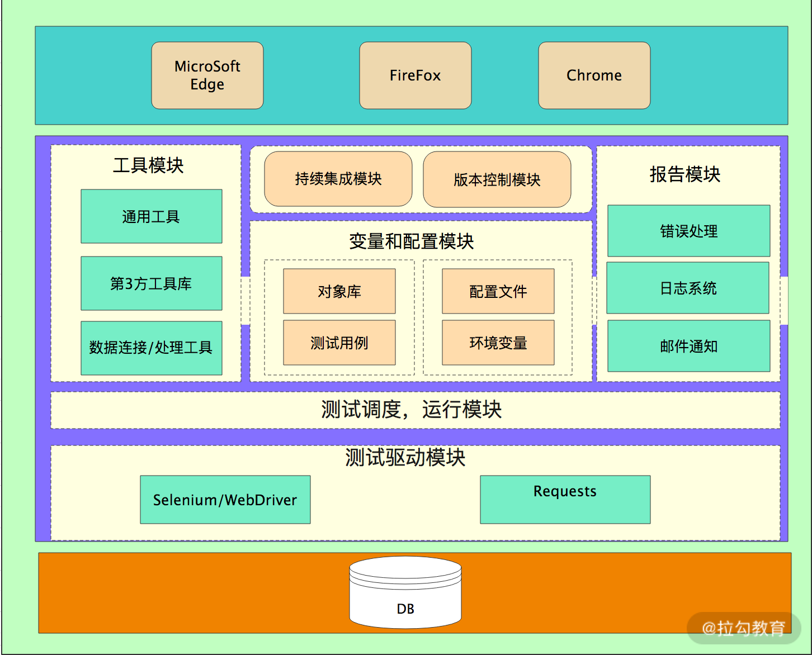812x655 pixels.
Task: Click the 测试调度，运行模块 bar
Action: pos(416,410)
